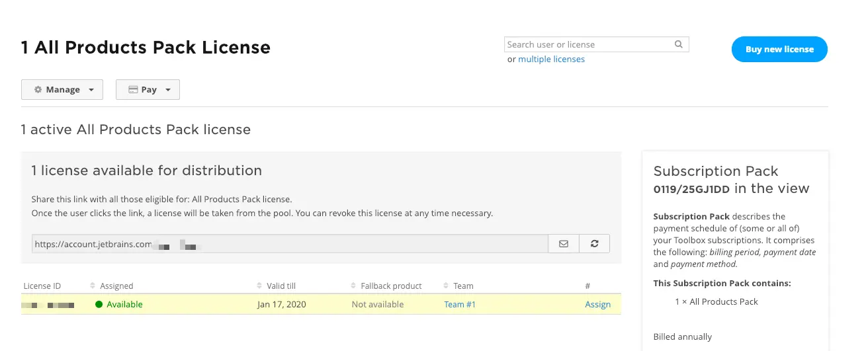Click Buy new license button
This screenshot has height=351, width=868.
click(779, 49)
